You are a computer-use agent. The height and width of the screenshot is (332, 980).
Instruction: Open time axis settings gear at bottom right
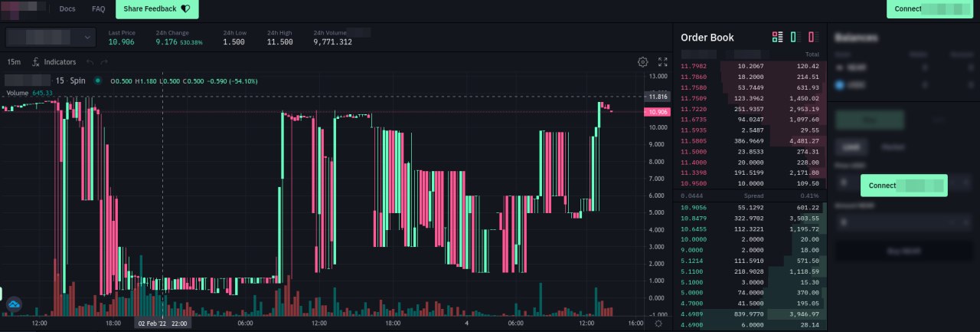658,324
